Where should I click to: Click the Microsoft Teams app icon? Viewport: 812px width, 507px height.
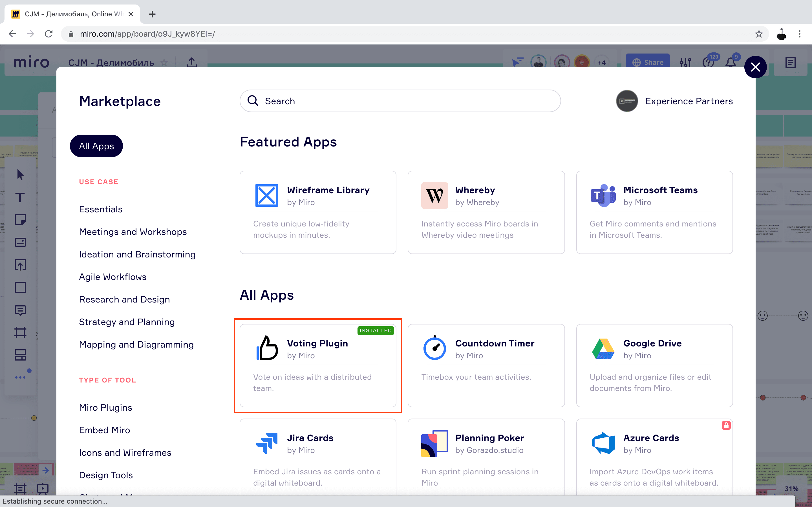[x=603, y=195]
